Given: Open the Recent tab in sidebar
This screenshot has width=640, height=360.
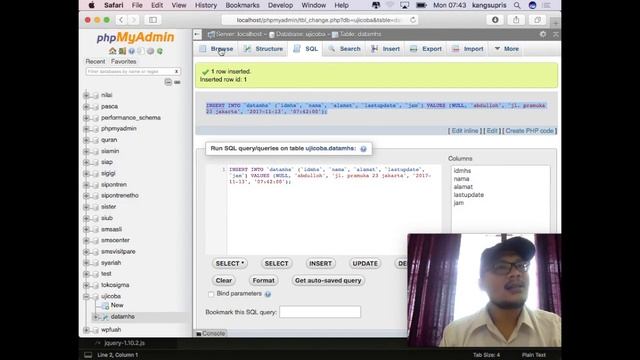Looking at the screenshot, I should (x=95, y=62).
